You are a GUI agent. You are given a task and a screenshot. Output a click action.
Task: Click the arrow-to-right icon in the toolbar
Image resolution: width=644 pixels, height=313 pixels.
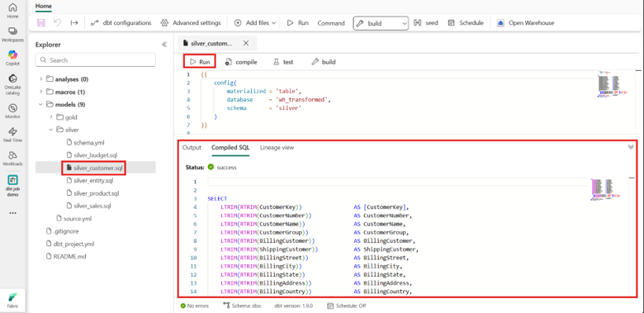click(x=74, y=22)
